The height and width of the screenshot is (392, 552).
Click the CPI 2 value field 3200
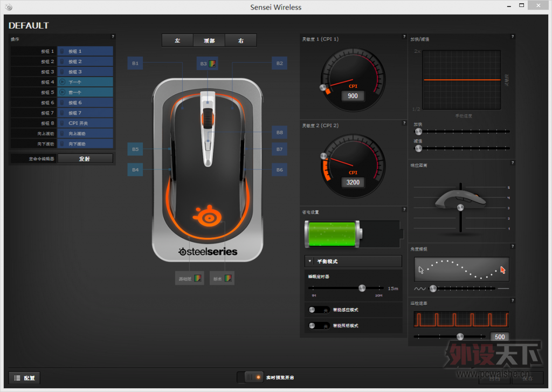click(x=353, y=182)
